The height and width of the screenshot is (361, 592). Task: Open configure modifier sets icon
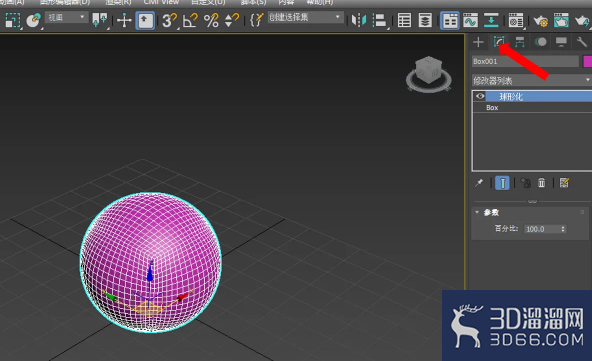pyautogui.click(x=564, y=183)
